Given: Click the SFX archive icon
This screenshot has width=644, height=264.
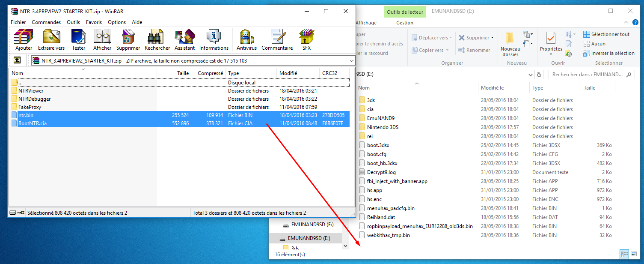Looking at the screenshot, I should [x=306, y=40].
